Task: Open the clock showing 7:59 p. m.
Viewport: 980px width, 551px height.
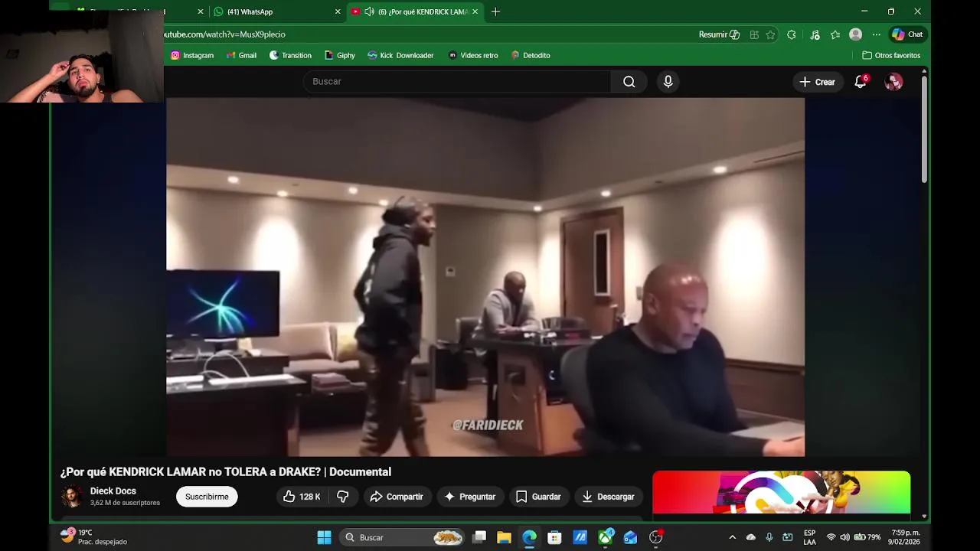Action: pos(903,537)
